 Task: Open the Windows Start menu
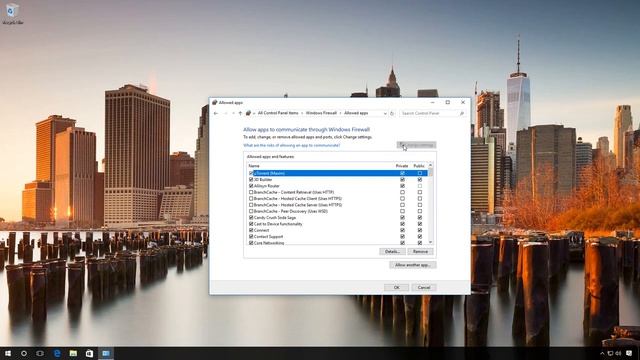8,353
